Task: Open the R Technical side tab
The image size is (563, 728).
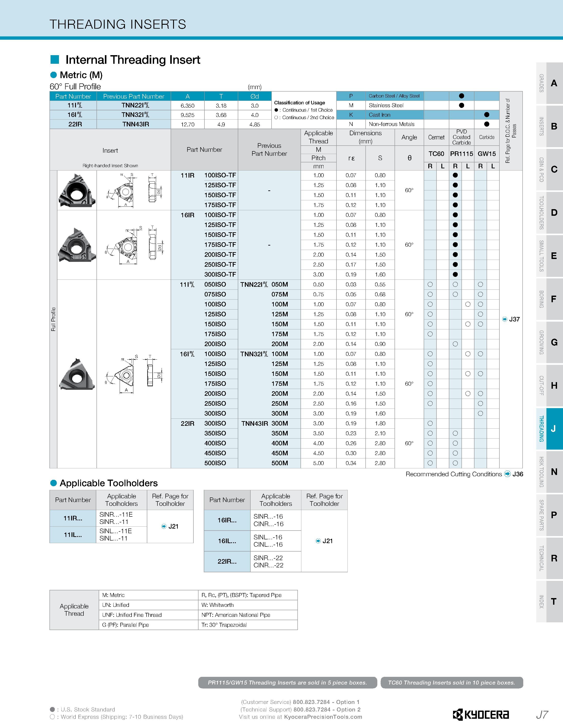Action: click(549, 558)
